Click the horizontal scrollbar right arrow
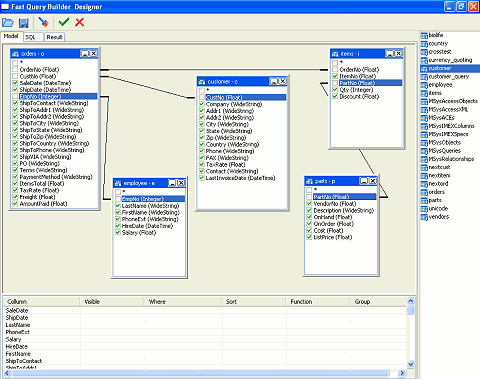The image size is (480, 379). (402, 373)
